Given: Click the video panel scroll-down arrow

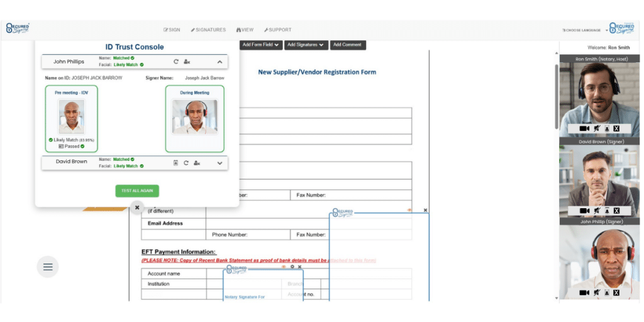Looking at the screenshot, I should [557, 297].
